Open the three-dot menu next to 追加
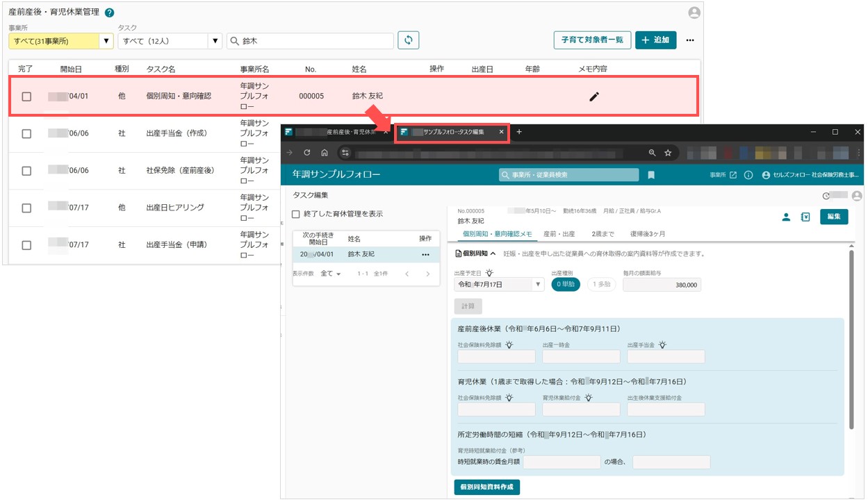The width and height of the screenshot is (868, 502). 689,40
